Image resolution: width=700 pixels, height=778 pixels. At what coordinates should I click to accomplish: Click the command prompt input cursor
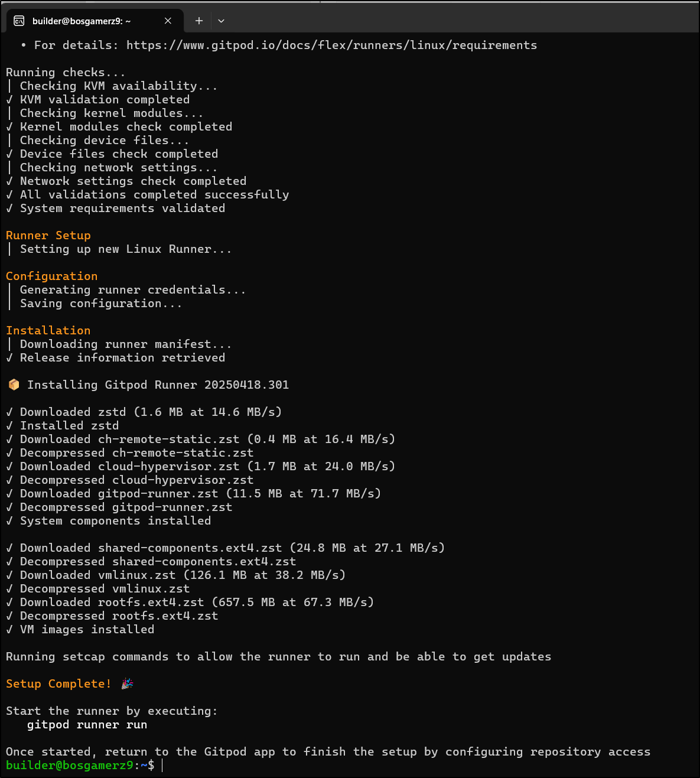(162, 766)
